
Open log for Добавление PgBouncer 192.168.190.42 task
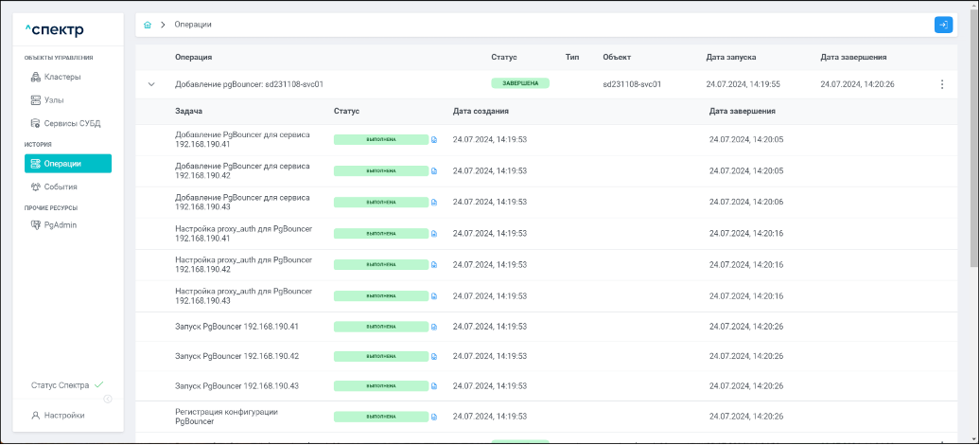click(434, 171)
